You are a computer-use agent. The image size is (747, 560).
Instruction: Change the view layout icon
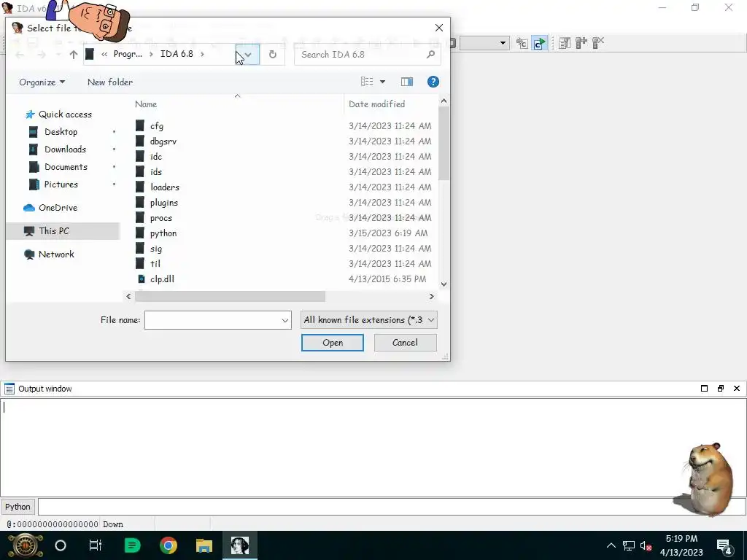click(367, 82)
